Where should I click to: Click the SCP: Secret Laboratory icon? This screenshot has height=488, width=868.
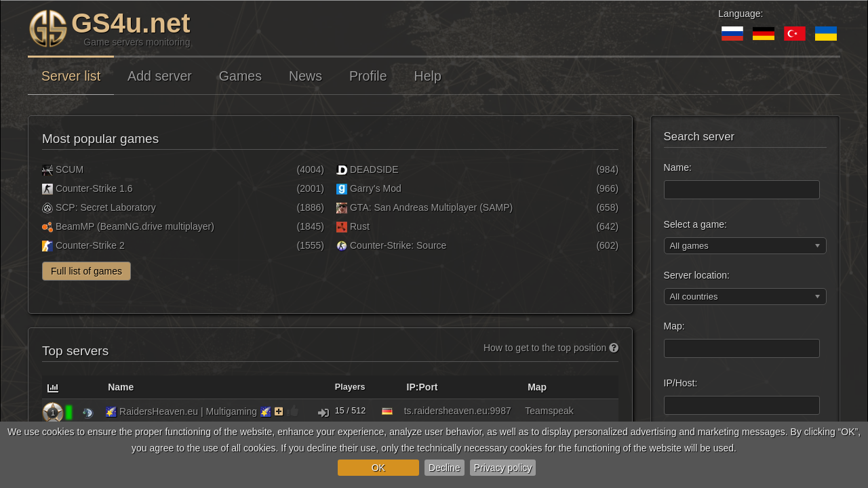tap(47, 208)
